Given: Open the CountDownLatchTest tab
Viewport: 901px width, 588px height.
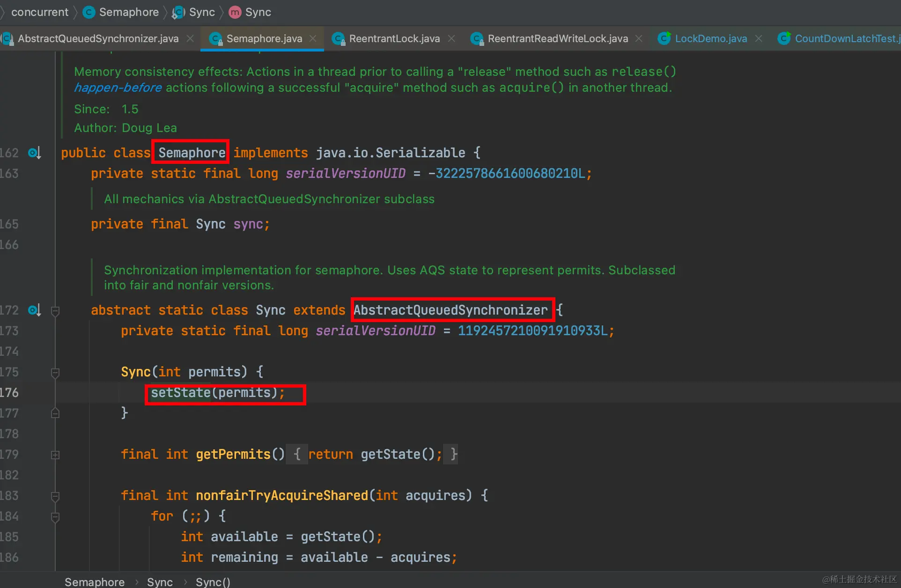Looking at the screenshot, I should [843, 38].
